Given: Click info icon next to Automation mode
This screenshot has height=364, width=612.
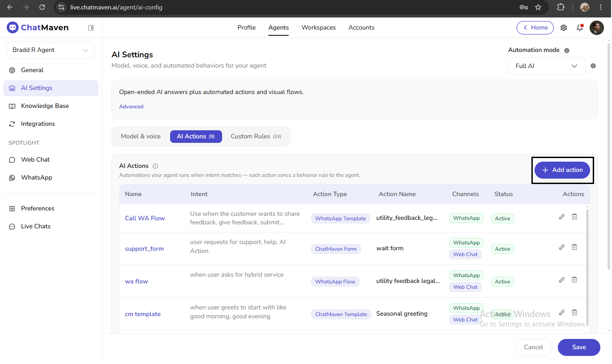Looking at the screenshot, I should coord(567,51).
